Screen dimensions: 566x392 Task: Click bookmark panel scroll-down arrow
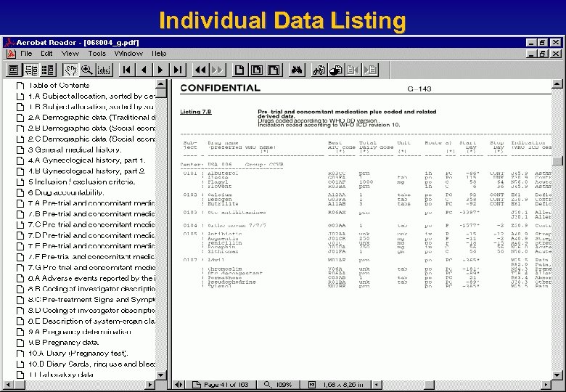(x=161, y=375)
